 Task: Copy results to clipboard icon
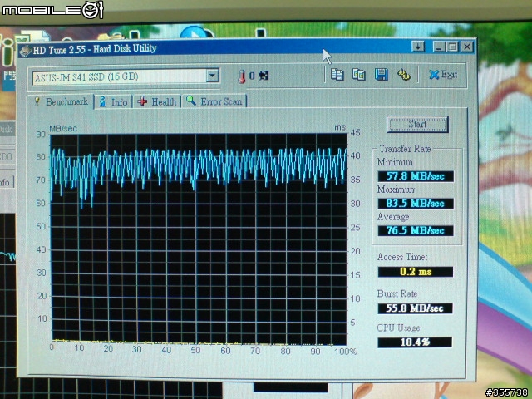pyautogui.click(x=337, y=75)
